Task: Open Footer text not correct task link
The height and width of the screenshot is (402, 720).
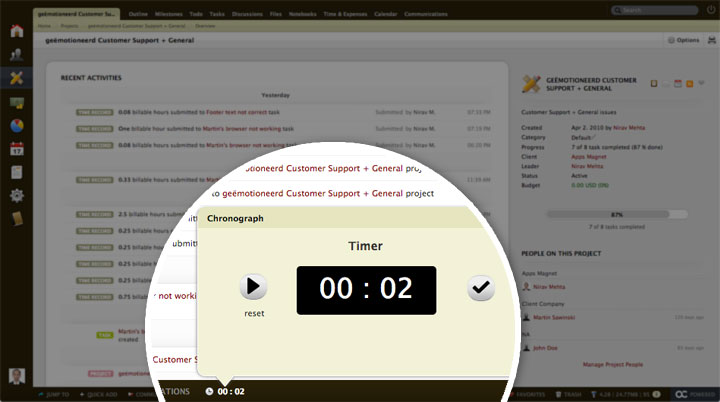Action: pyautogui.click(x=237, y=112)
